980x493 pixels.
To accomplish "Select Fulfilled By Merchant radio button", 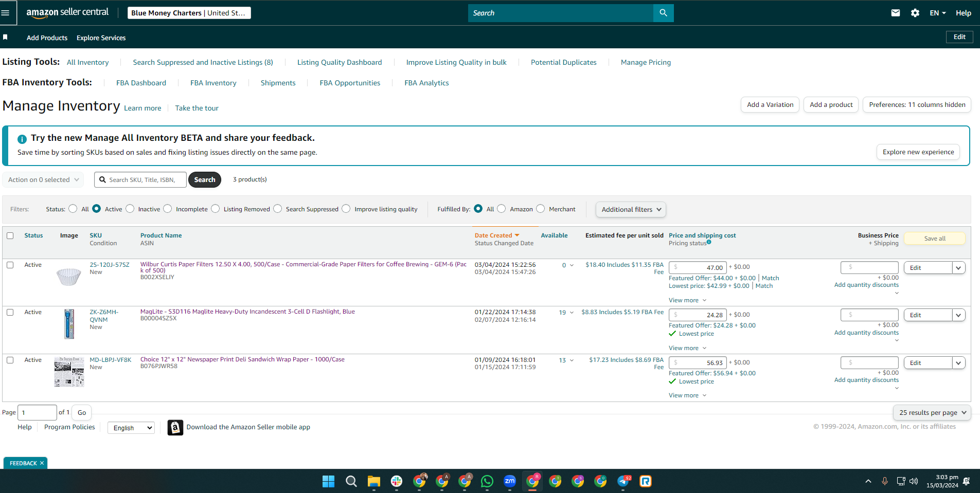I will tap(541, 209).
